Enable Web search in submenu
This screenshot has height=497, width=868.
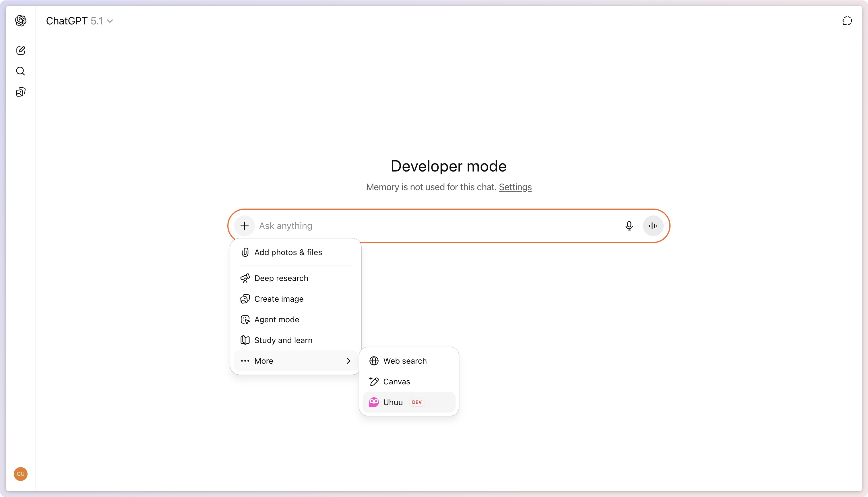click(x=404, y=361)
